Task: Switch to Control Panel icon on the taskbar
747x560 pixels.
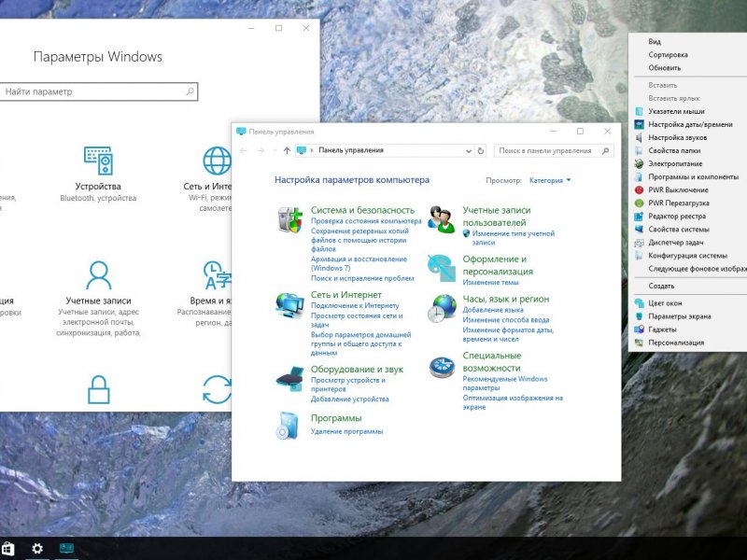Action: coord(66,549)
